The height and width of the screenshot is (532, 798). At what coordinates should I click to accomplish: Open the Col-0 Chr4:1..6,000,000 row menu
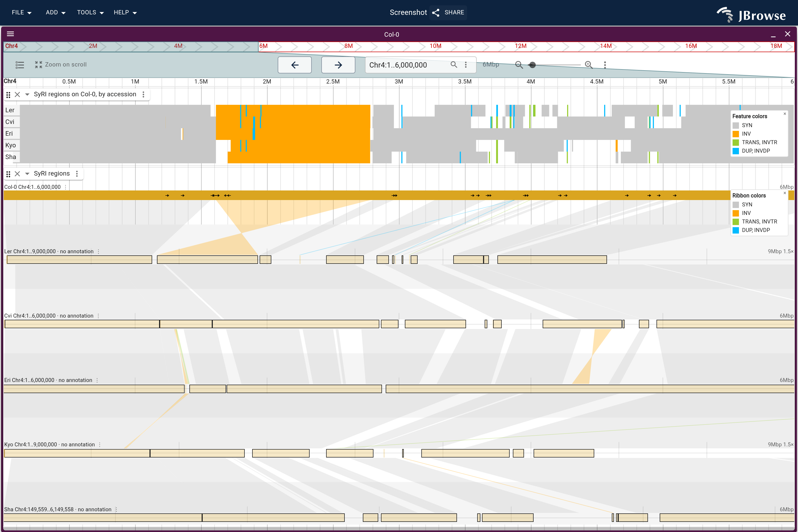65,187
